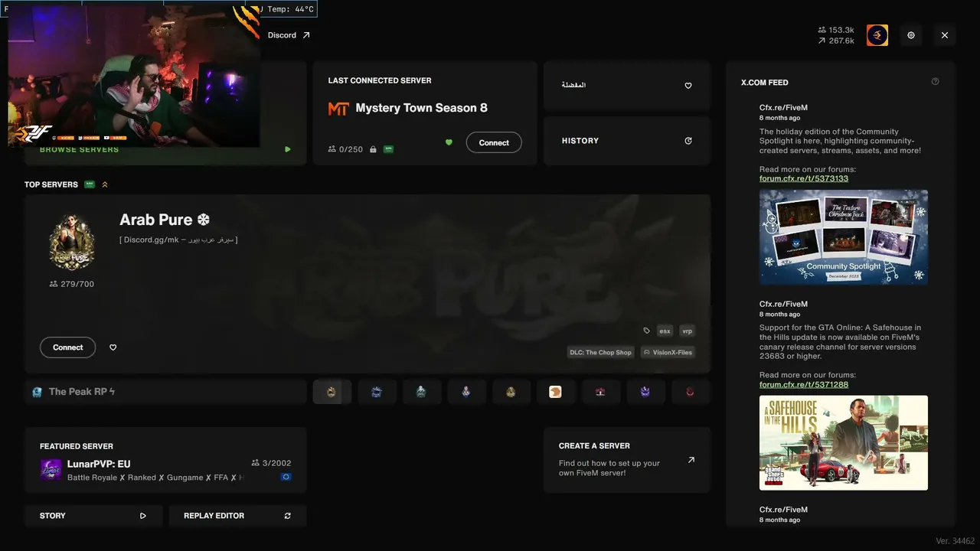Click the 279/700 player count
This screenshot has height=551, width=980.
click(x=77, y=284)
